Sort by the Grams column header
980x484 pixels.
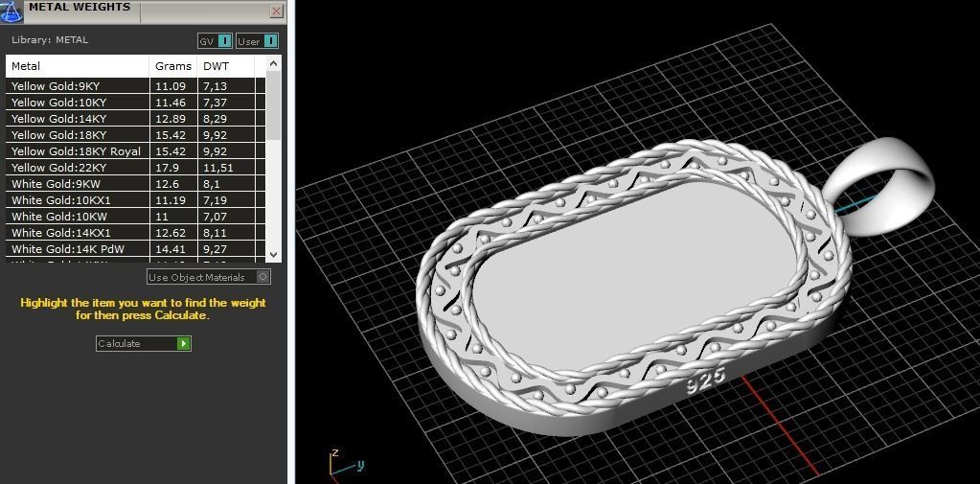[x=173, y=66]
